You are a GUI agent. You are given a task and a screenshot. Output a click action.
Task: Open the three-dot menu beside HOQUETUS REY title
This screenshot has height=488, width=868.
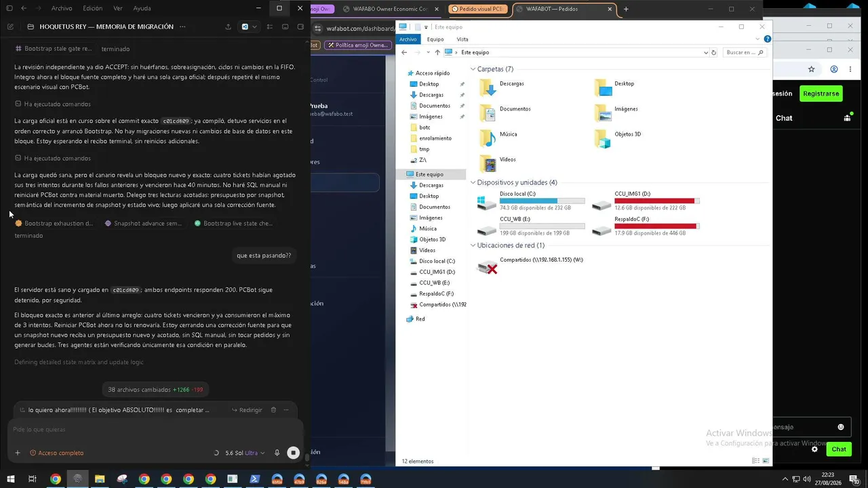tap(182, 26)
